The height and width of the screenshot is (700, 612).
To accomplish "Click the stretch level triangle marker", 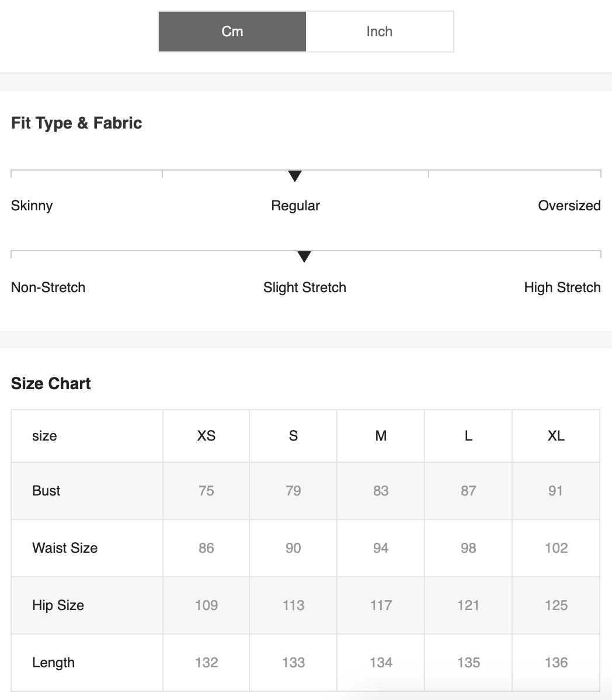I will pos(304,257).
